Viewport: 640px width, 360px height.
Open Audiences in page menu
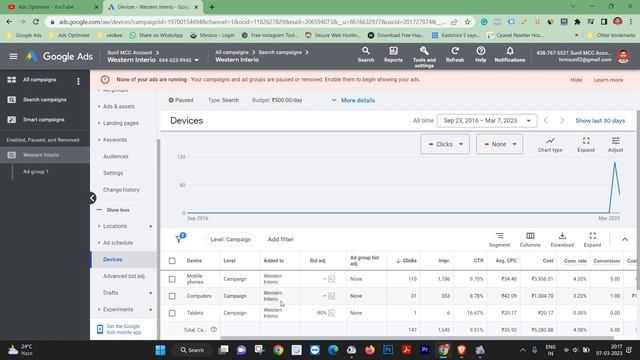(116, 157)
